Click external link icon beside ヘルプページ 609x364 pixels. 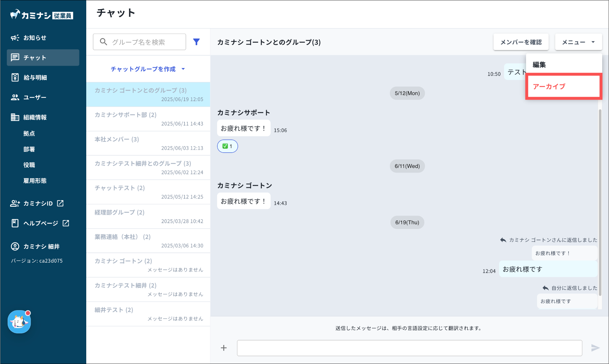(x=66, y=223)
